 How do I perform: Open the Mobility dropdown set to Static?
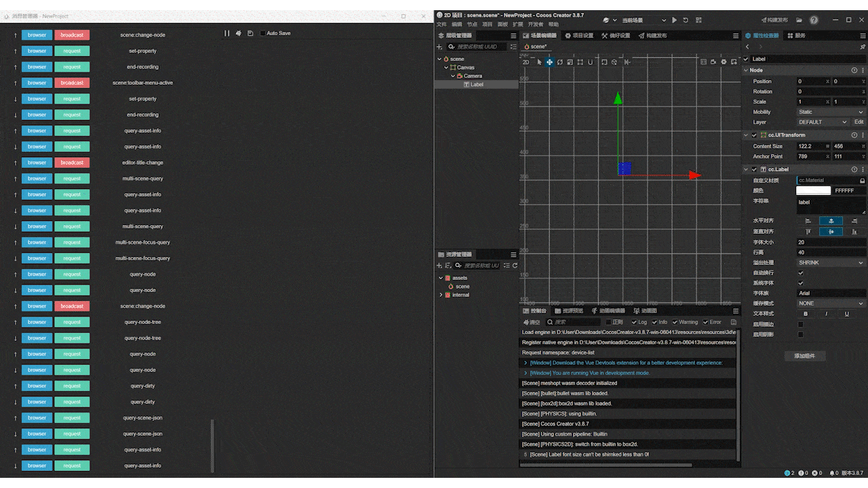[x=831, y=112]
